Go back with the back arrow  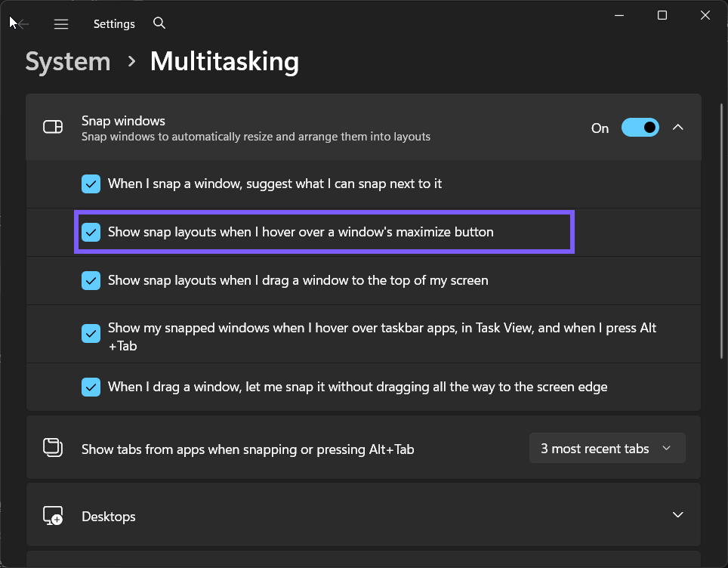point(22,23)
